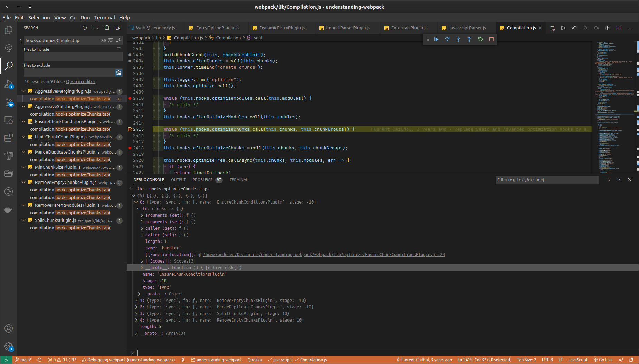The image size is (639, 364).
Task: Refresh search results with the refresh icon
Action: click(85, 28)
